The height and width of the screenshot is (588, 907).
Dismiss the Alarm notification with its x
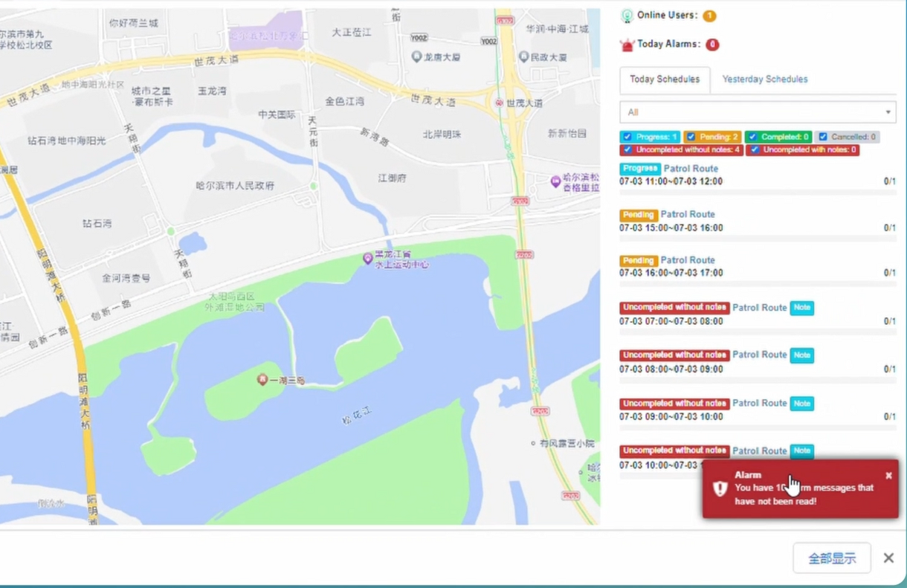(888, 476)
